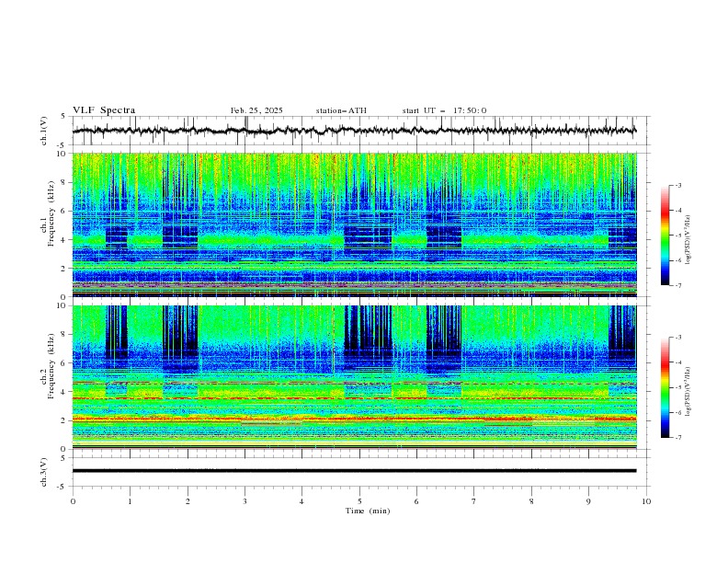728x563 pixels.
Task: Select the ch.1 spectrogram color bar
Action: 665,236
